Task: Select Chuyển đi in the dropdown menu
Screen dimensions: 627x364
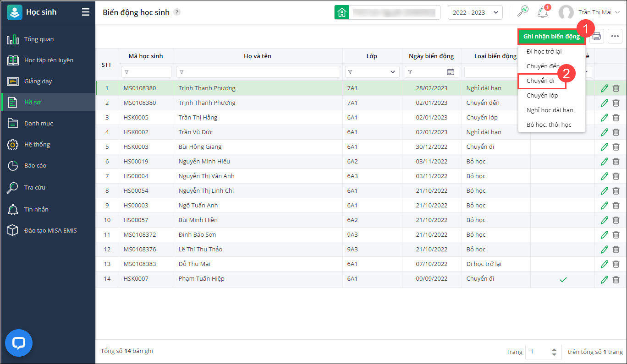Action: pyautogui.click(x=541, y=81)
